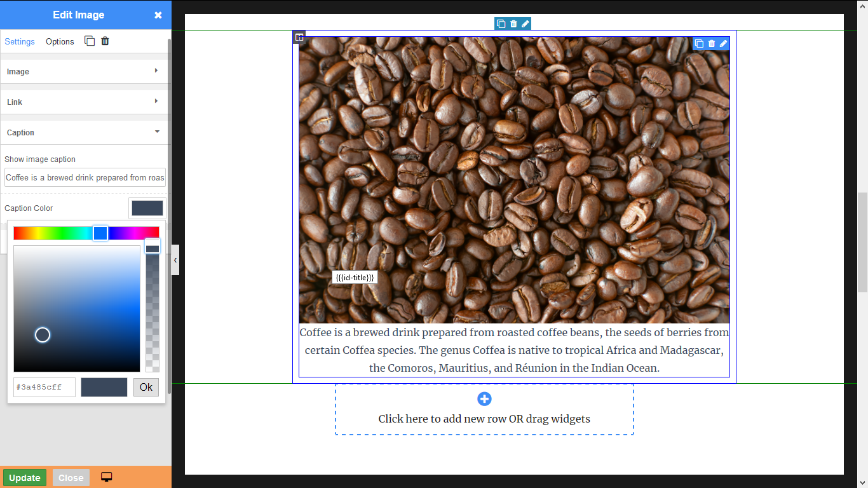The height and width of the screenshot is (488, 868).
Task: Click the blue plus icon to add row
Action: (484, 399)
